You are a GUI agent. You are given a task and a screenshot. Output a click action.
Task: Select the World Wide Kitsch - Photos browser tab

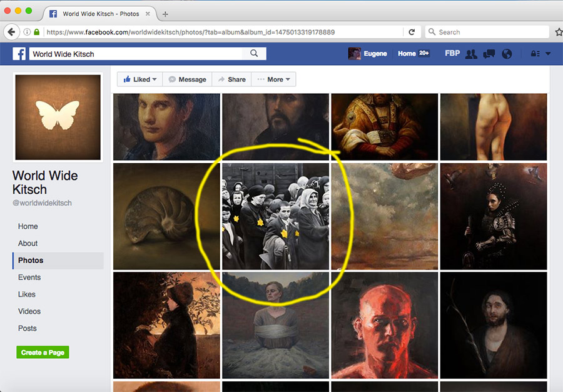pos(101,14)
